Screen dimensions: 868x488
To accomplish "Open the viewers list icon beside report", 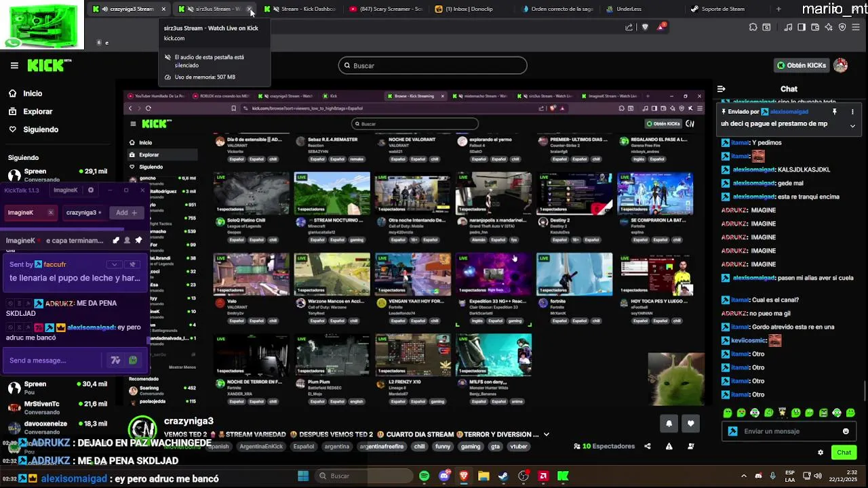I will point(691,446).
